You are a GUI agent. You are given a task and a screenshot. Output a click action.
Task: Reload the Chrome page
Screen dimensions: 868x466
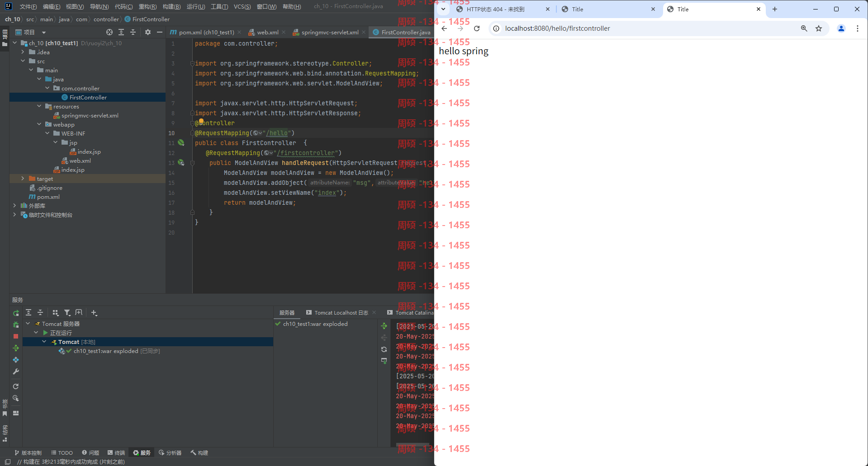pyautogui.click(x=477, y=28)
